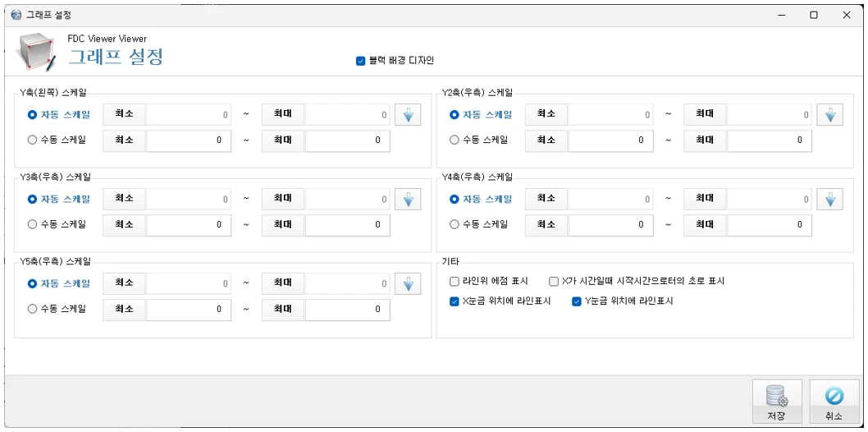Click 최소 button in Y축(왼쪽) 자동 스케일 row

124,115
